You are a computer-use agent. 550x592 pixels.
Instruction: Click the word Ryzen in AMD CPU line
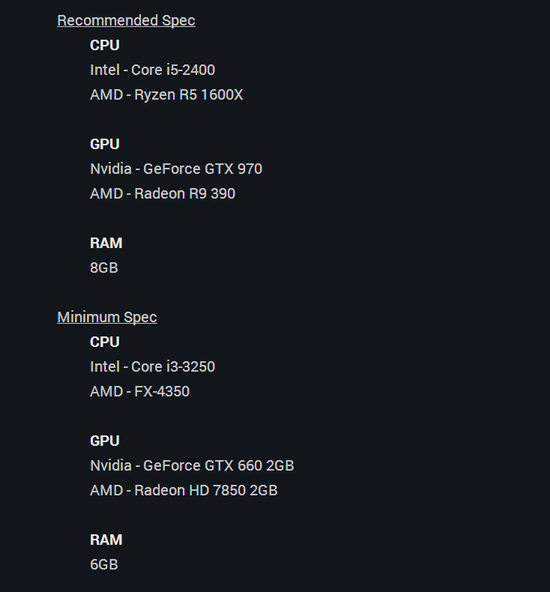(x=155, y=95)
